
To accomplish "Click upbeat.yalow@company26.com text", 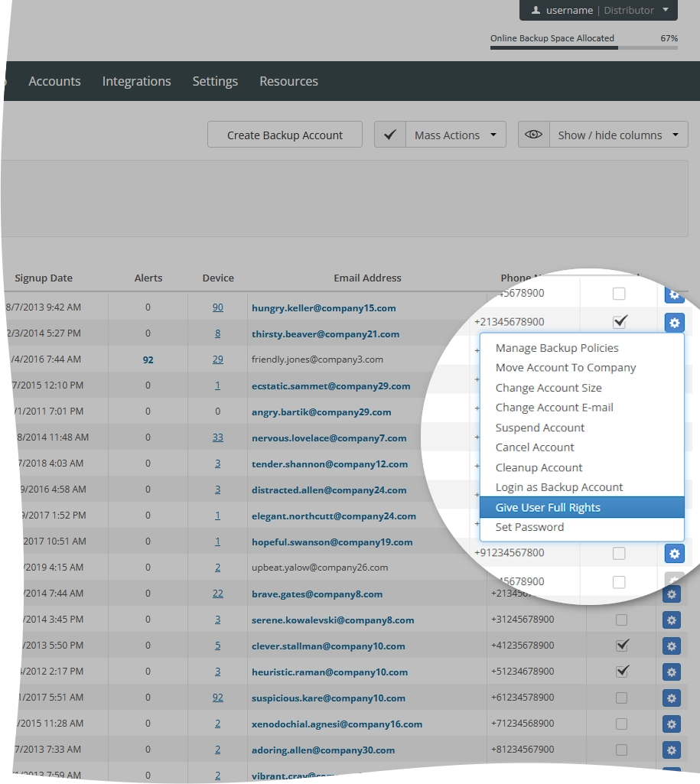I will click(x=320, y=568).
